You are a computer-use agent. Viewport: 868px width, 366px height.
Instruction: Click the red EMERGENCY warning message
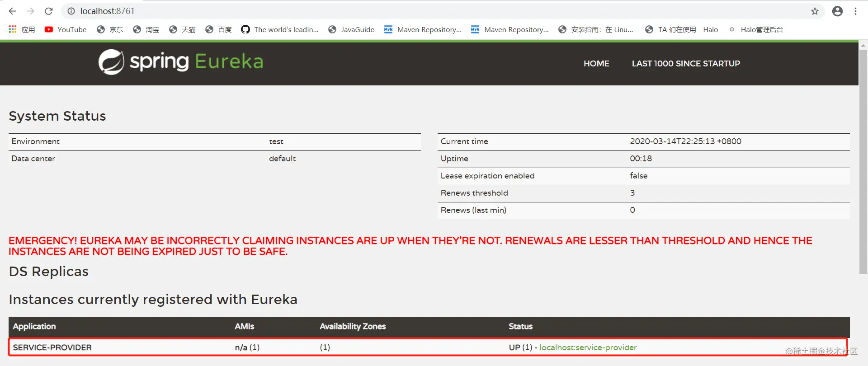tap(410, 246)
